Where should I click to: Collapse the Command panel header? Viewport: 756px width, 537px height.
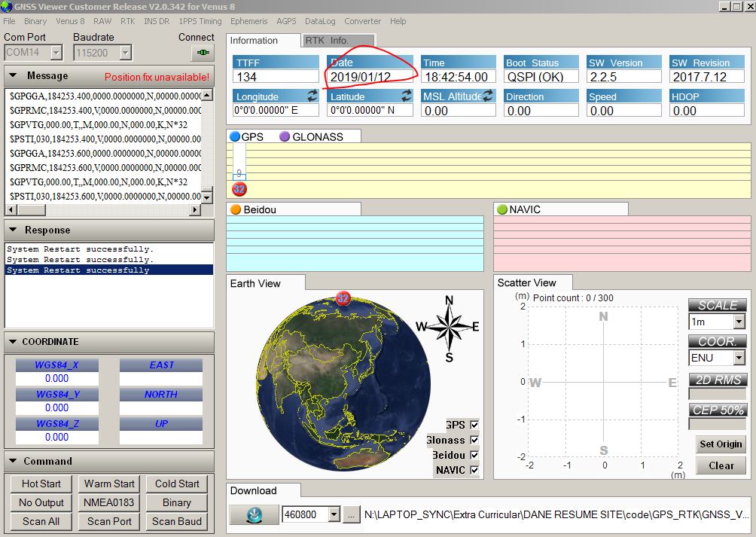tap(109, 462)
